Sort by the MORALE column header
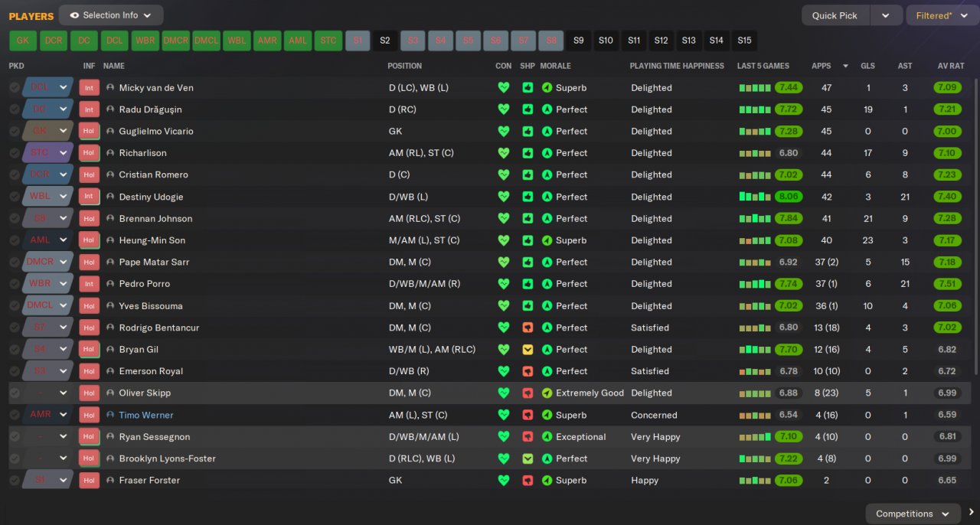 click(x=555, y=66)
